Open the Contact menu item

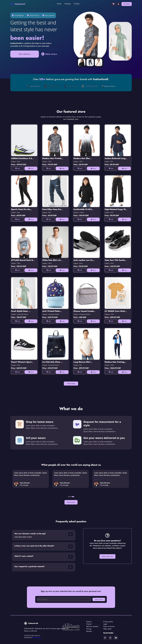coord(77,4)
